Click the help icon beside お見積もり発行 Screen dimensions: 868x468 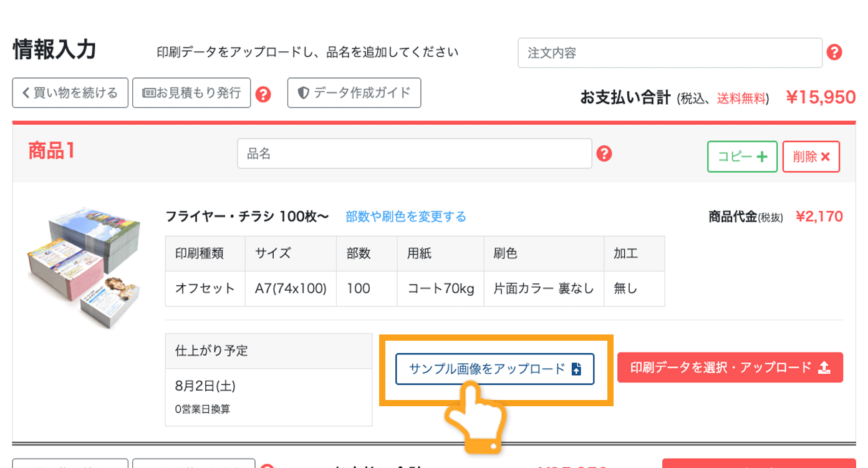(x=264, y=92)
